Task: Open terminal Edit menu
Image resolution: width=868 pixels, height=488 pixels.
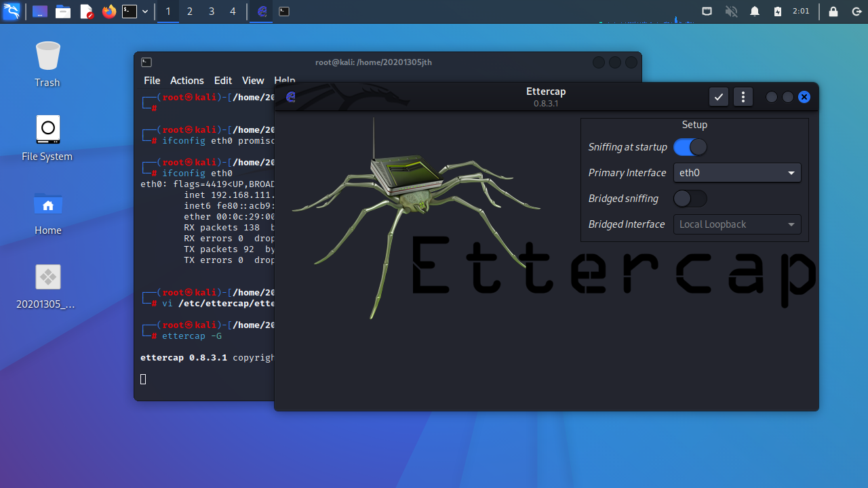Action: coord(222,80)
